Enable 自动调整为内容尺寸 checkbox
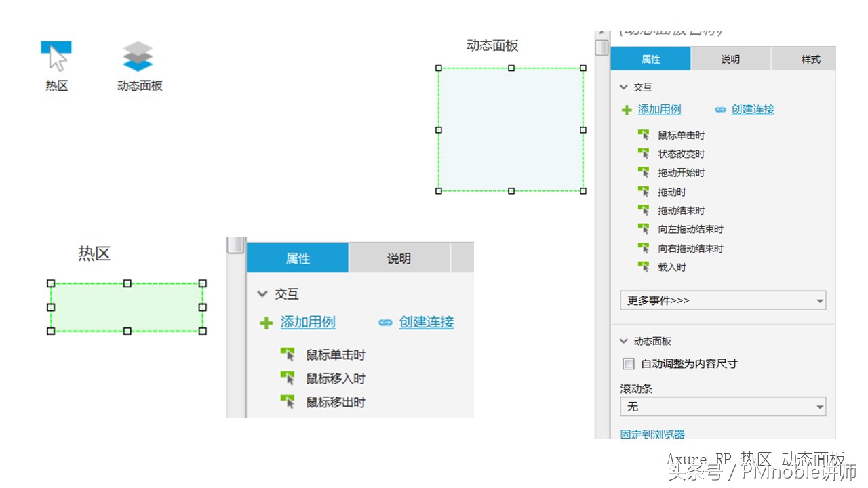This screenshot has height=488, width=868. pos(629,364)
